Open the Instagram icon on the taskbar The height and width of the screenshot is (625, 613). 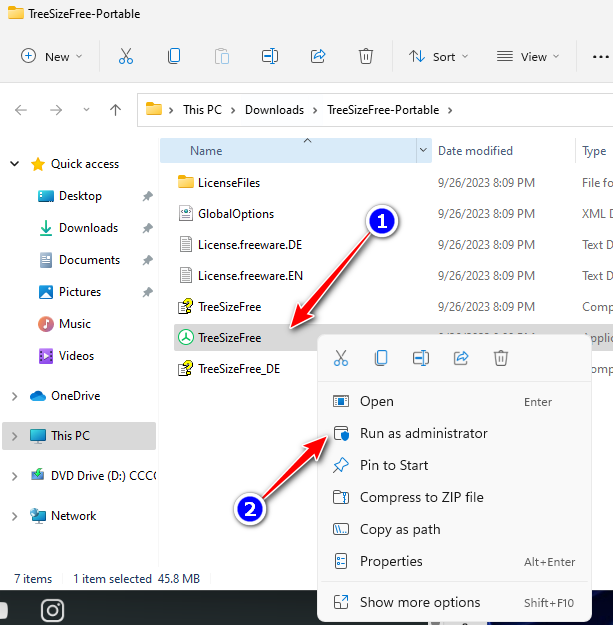tap(52, 610)
